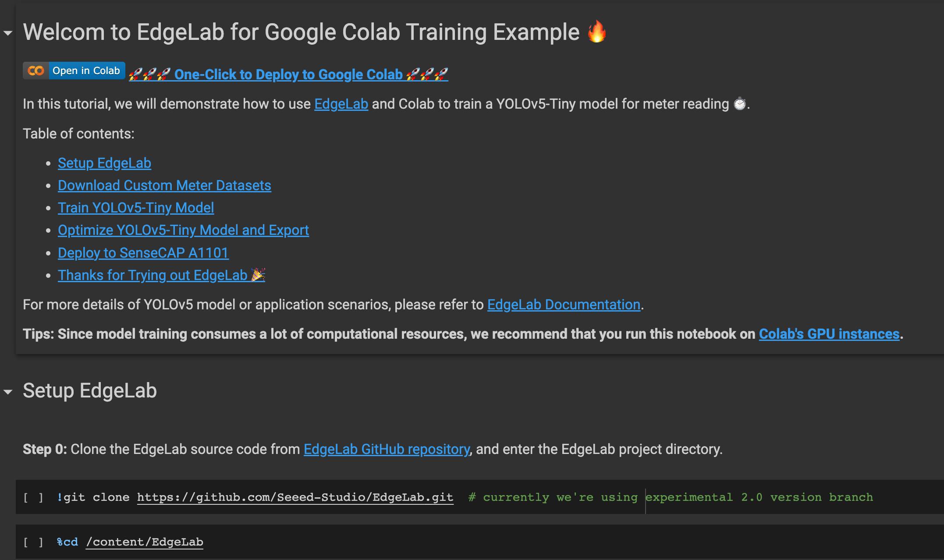The image size is (944, 560).
Task: Open One-Click to Deploy to Google Colab link
Action: pos(288,74)
